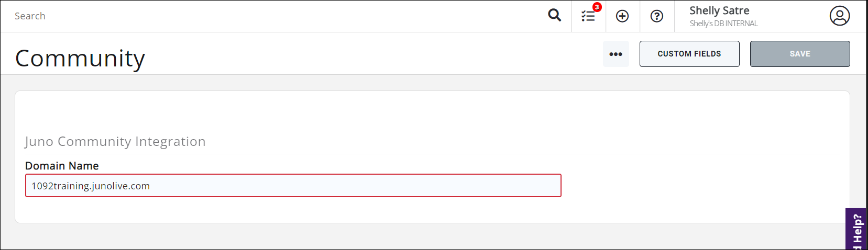Click the user profile avatar icon

coord(839,16)
